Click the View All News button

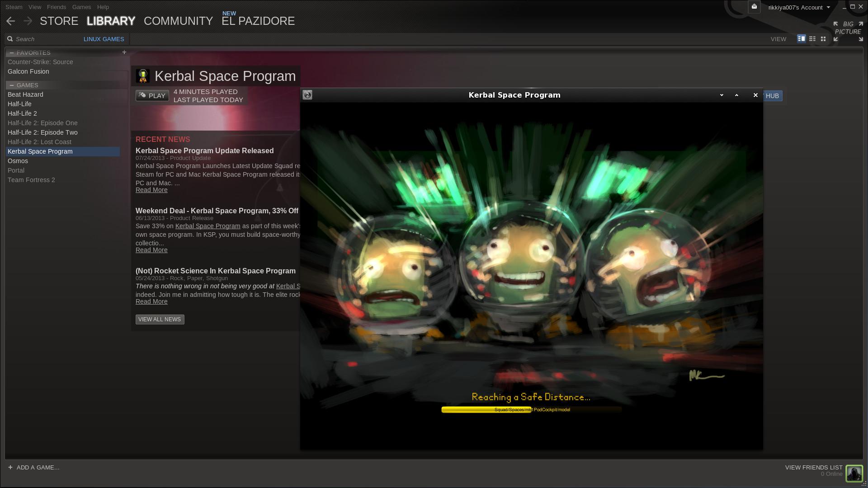point(160,319)
